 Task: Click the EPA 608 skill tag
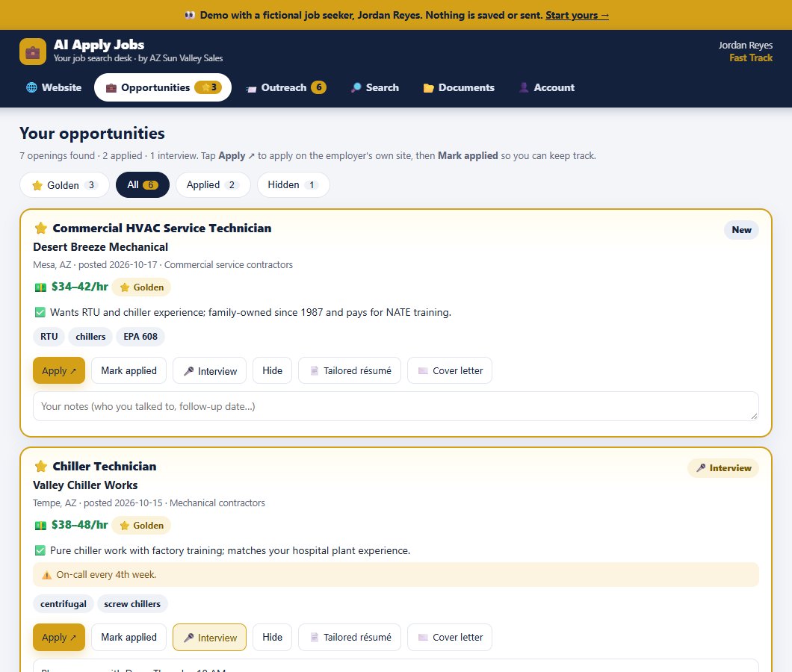[x=140, y=336]
